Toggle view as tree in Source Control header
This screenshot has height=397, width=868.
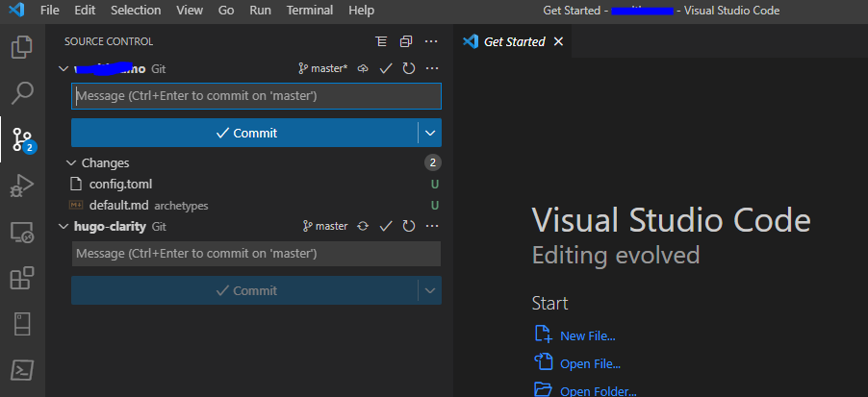pos(381,42)
